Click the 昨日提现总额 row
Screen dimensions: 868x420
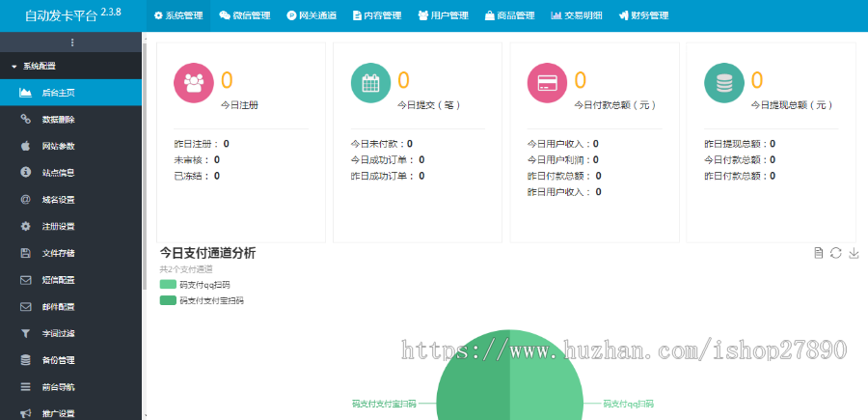click(740, 144)
